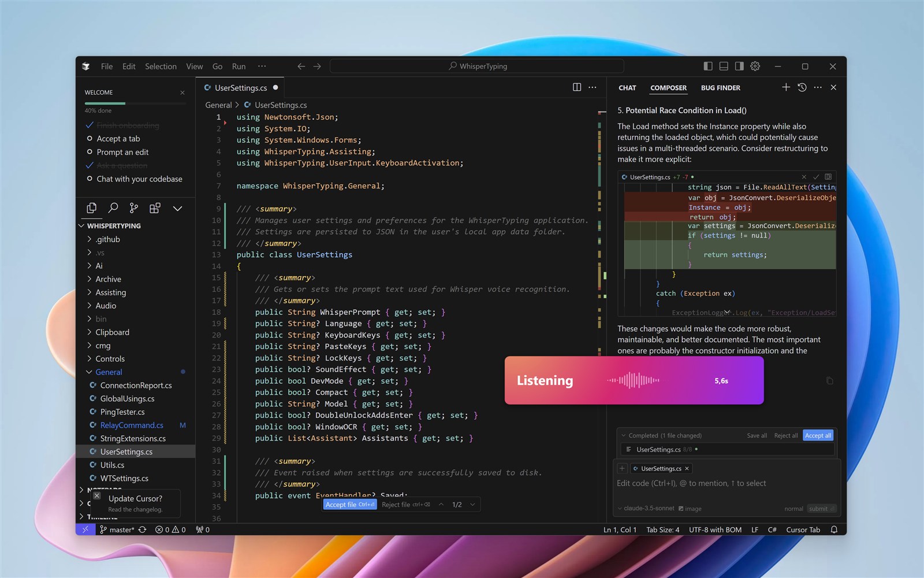
Task: Switch to the BUG FINDER tab
Action: 720,87
